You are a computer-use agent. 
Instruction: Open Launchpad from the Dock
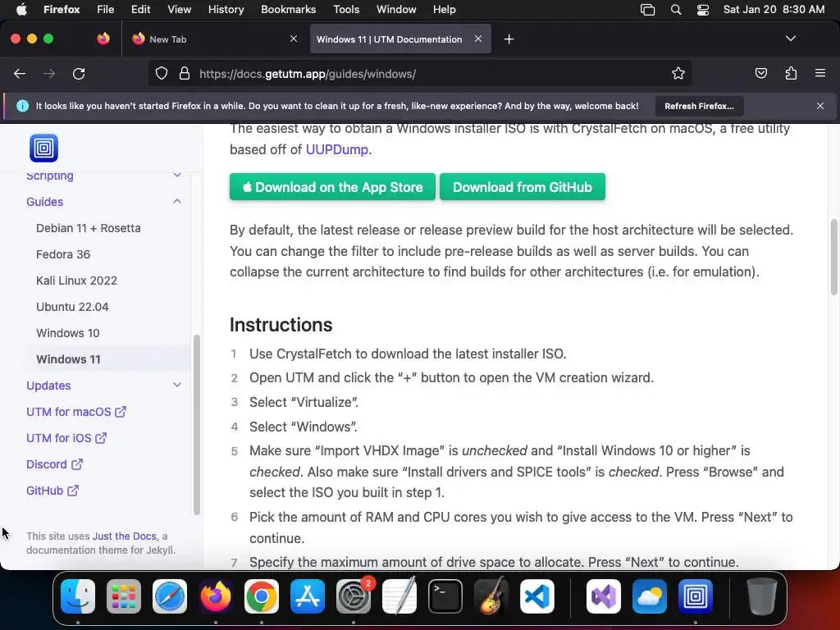[124, 596]
